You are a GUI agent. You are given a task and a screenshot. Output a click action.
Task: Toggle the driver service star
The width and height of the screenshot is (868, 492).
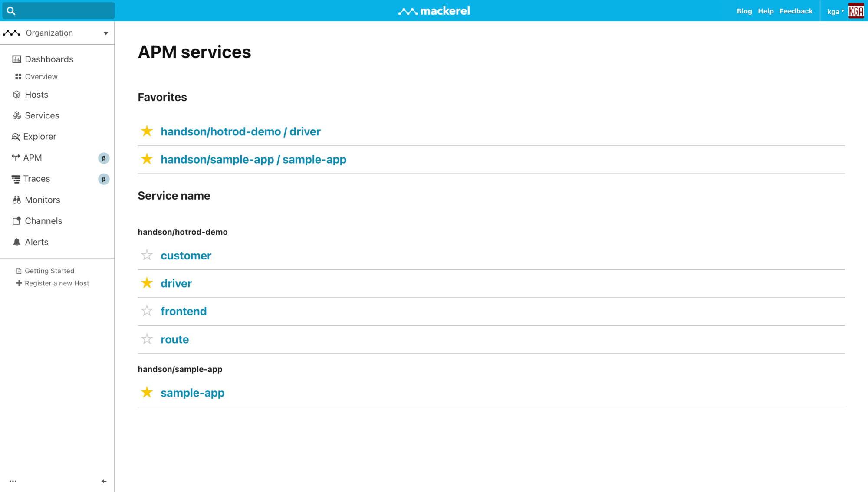point(147,283)
